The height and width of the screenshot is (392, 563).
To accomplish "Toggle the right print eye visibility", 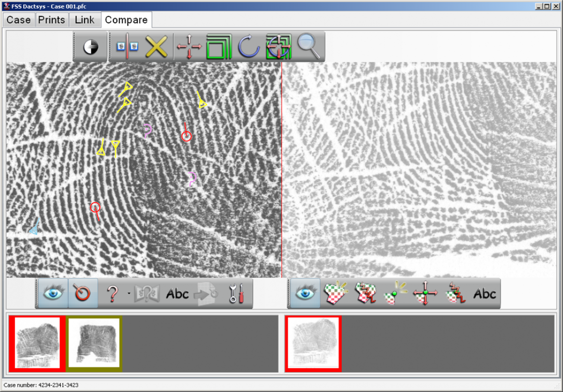I will pos(305,293).
